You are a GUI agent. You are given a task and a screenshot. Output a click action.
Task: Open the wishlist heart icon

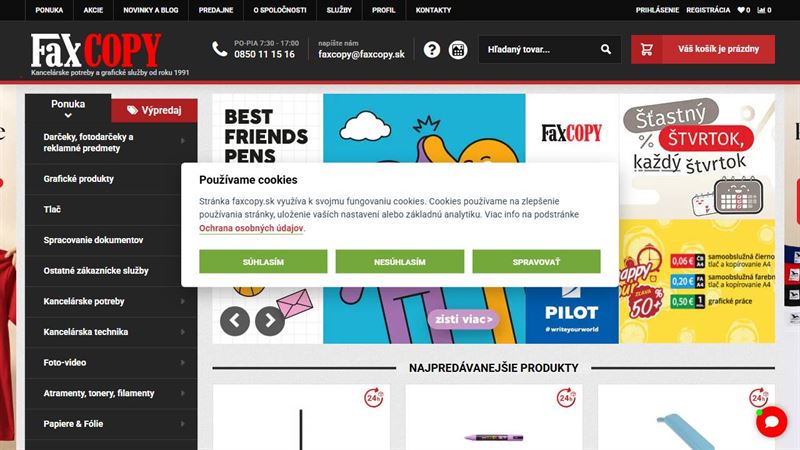740,10
